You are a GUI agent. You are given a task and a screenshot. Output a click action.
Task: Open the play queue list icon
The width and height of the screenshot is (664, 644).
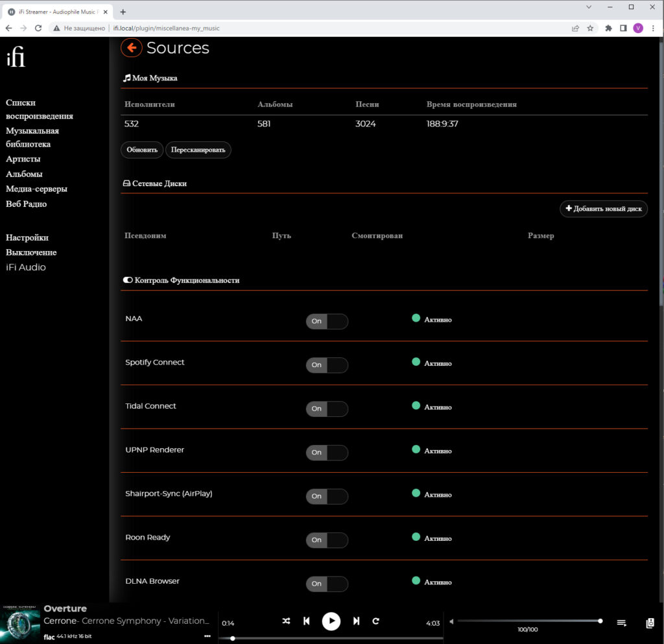[621, 623]
